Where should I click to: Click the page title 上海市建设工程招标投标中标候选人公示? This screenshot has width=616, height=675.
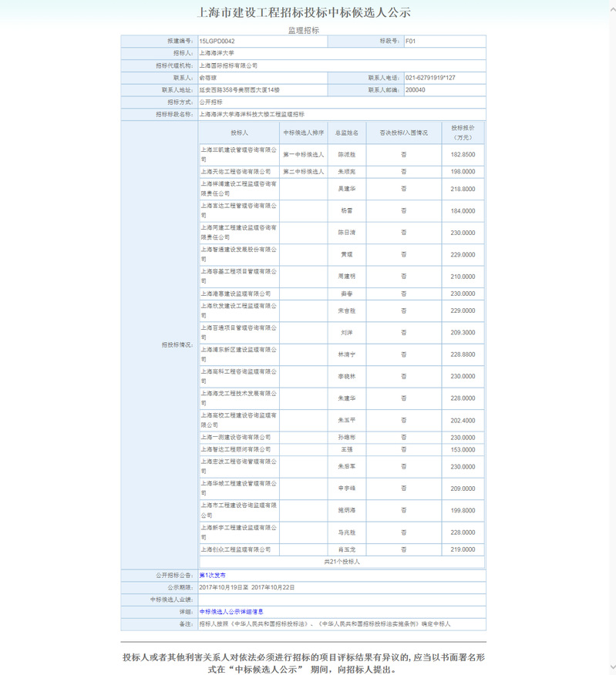(x=304, y=12)
